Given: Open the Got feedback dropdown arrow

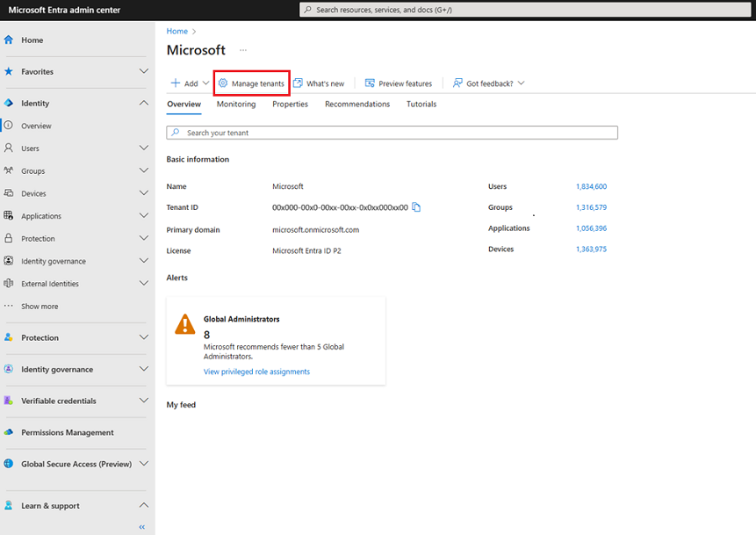Looking at the screenshot, I should 522,83.
